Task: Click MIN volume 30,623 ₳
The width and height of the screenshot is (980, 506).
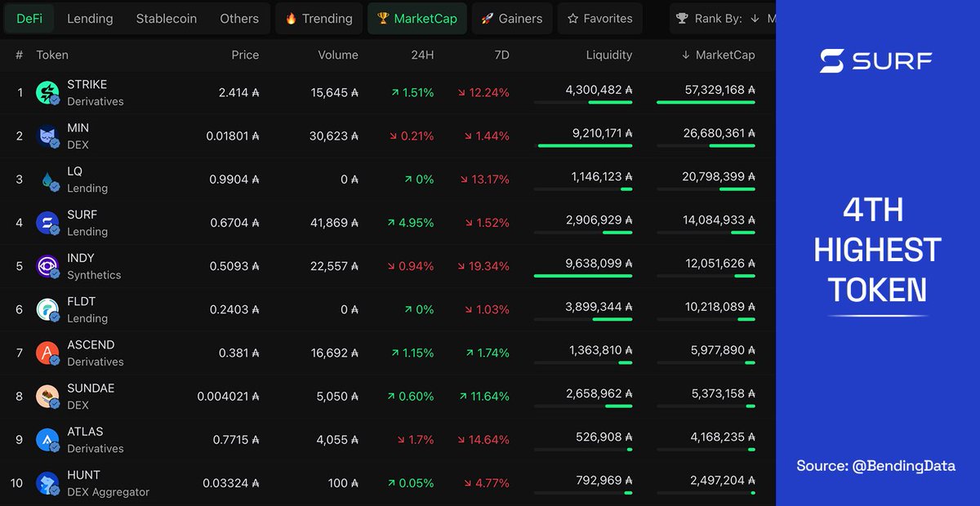Action: [334, 136]
